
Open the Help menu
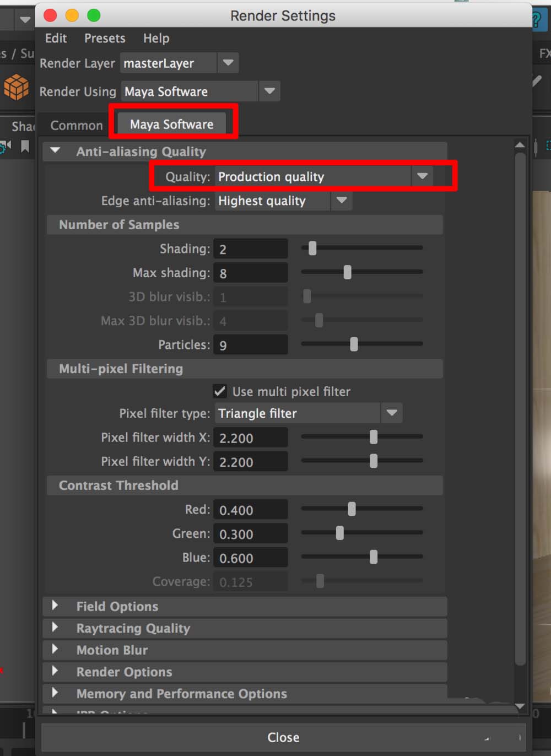[156, 38]
